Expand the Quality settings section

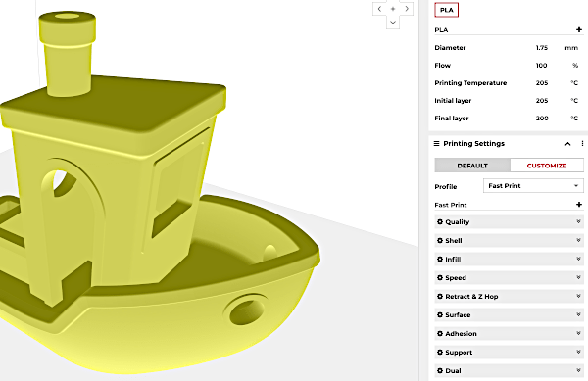509,221
